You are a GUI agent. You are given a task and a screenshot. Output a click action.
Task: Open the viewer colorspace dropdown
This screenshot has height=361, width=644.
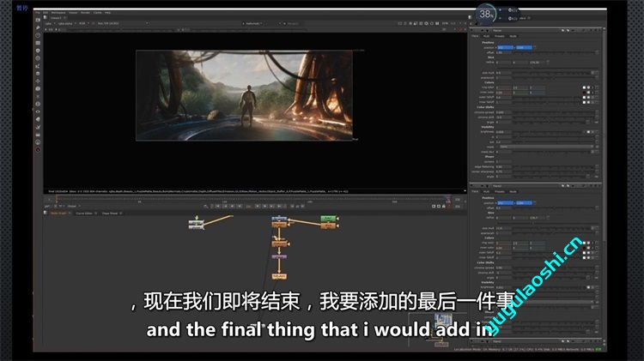pyautogui.click(x=123, y=23)
